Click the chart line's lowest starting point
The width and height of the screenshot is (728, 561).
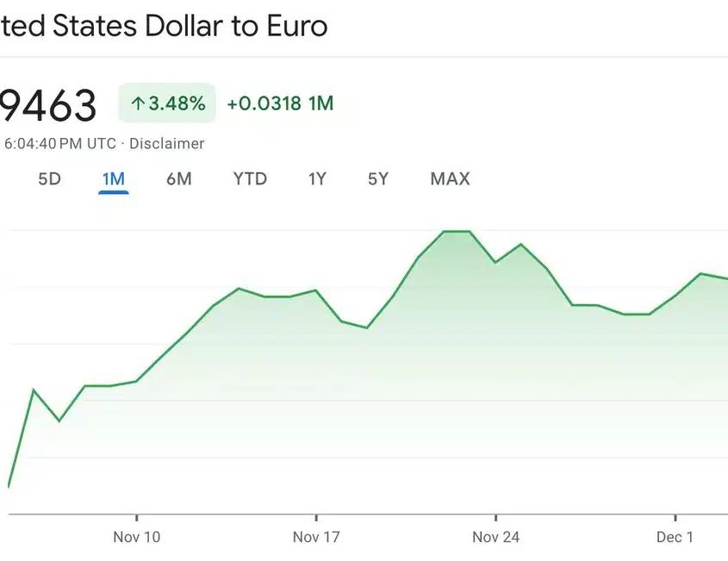click(9, 487)
